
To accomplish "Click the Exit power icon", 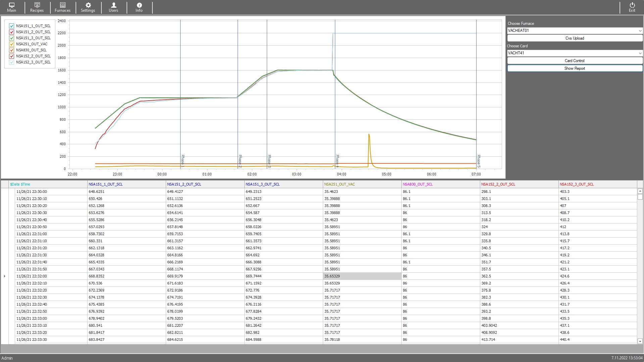I will click(x=632, y=7).
